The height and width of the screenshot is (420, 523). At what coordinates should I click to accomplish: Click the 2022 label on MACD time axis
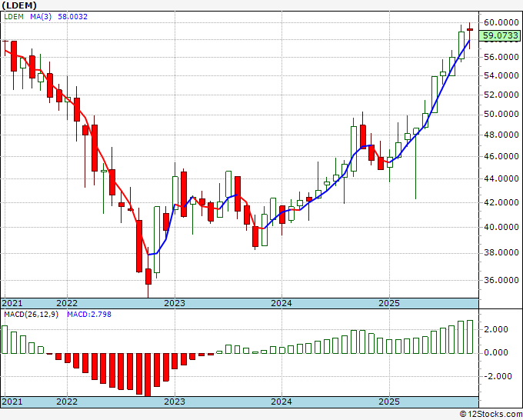coord(67,402)
